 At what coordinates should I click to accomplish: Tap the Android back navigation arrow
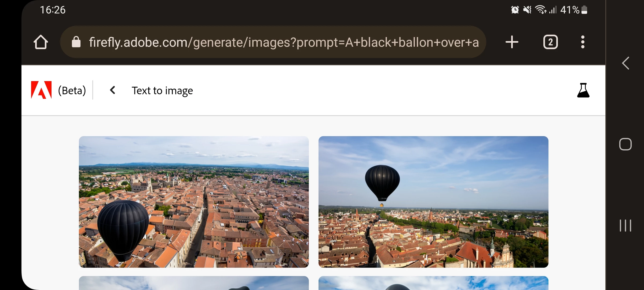pyautogui.click(x=625, y=63)
